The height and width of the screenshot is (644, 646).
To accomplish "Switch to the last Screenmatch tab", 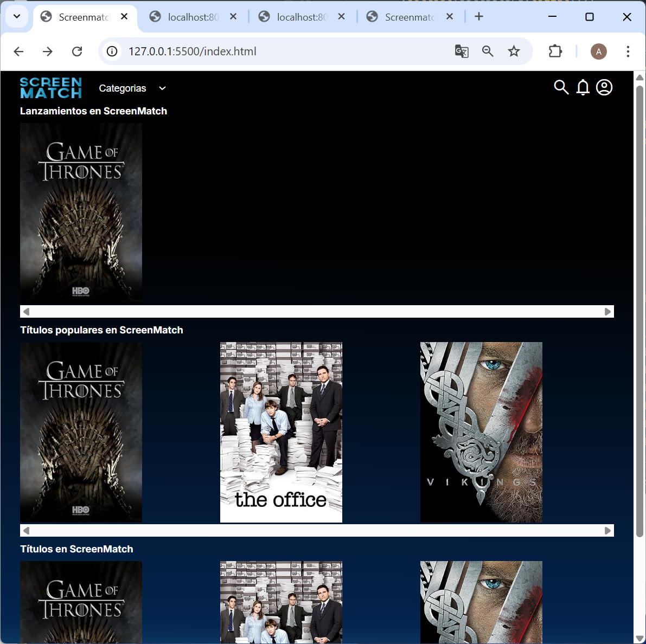I will 410,17.
